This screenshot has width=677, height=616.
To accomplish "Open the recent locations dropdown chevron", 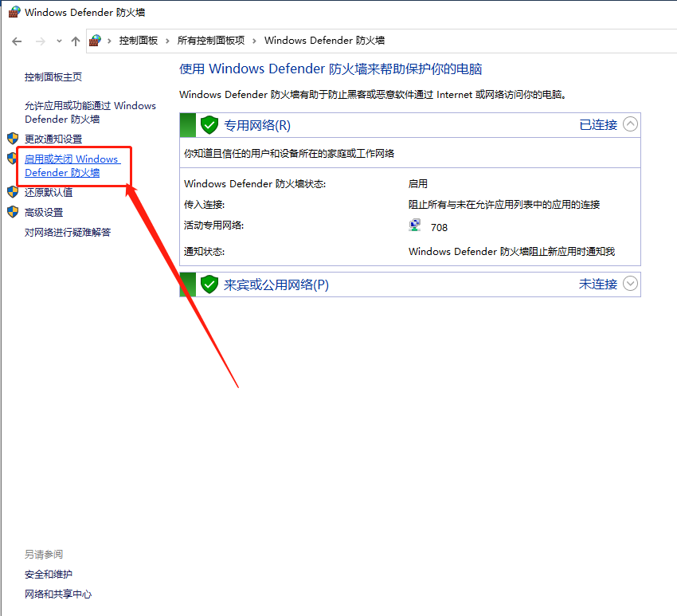I will [59, 41].
